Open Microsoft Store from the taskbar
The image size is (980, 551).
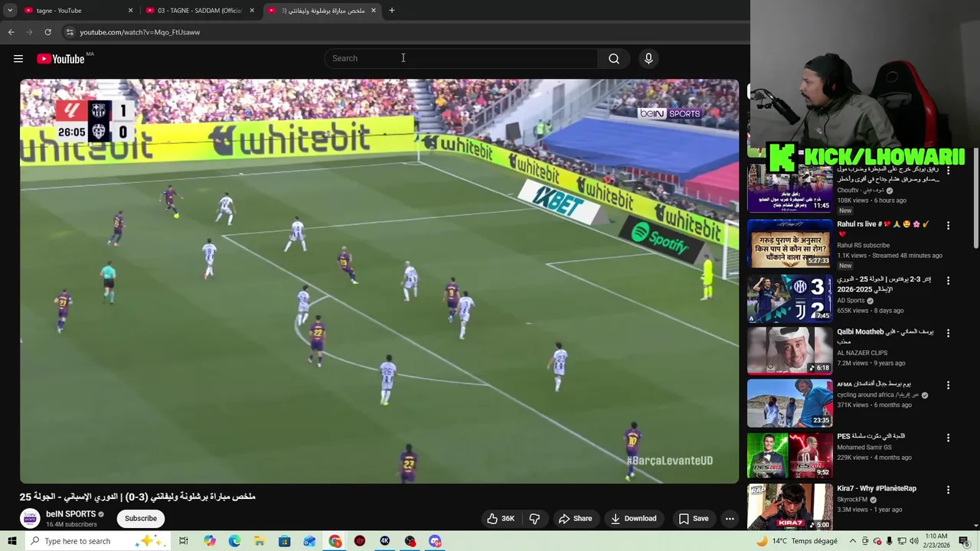(x=285, y=541)
